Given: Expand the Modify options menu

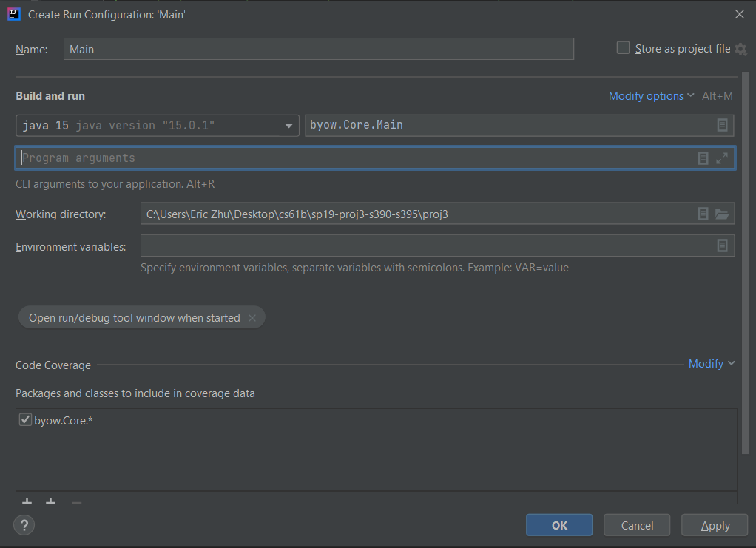Looking at the screenshot, I should click(651, 96).
